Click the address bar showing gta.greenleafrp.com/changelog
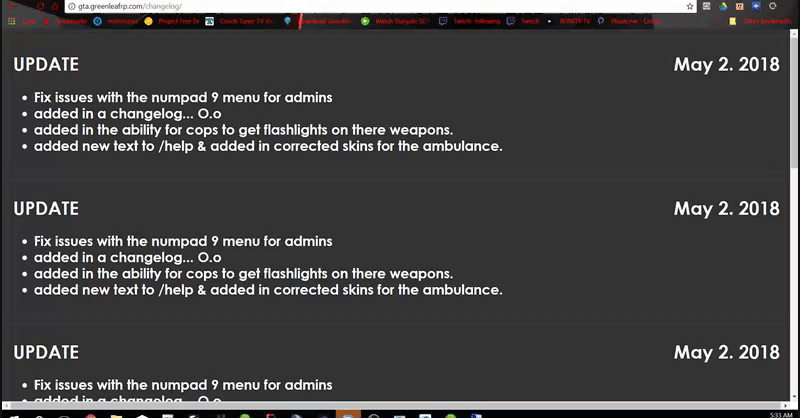 pyautogui.click(x=380, y=6)
